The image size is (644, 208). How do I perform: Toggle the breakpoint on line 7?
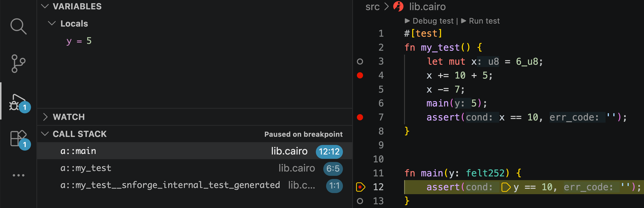click(360, 117)
